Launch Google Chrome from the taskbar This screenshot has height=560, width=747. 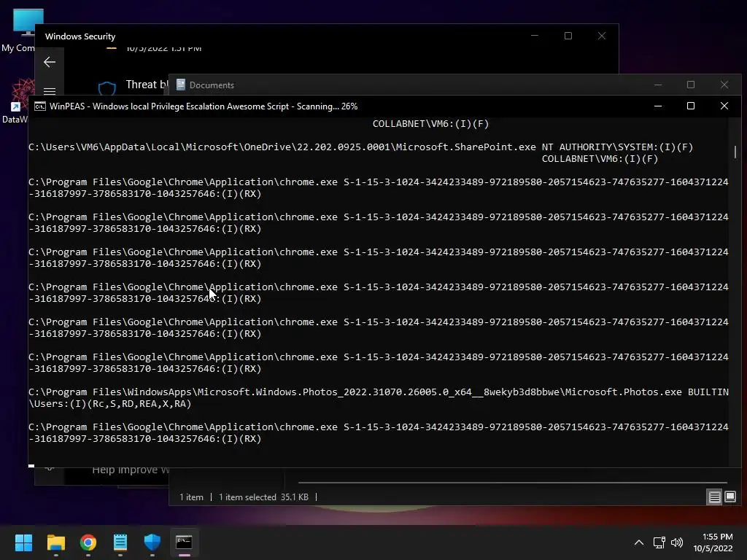pos(88,542)
